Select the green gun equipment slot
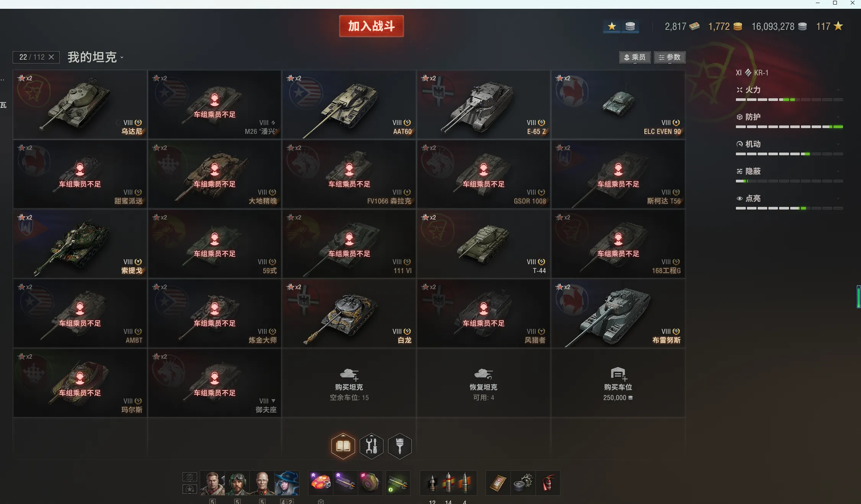The width and height of the screenshot is (861, 504). [398, 483]
